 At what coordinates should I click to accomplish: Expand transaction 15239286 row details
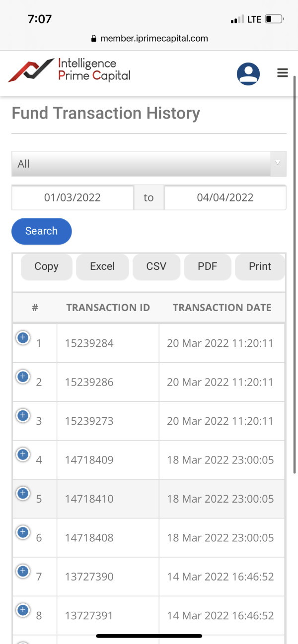pyautogui.click(x=22, y=377)
